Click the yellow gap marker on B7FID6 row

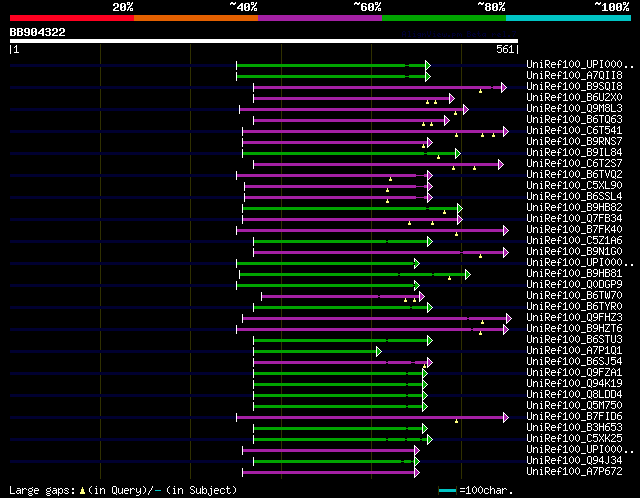tap(456, 421)
